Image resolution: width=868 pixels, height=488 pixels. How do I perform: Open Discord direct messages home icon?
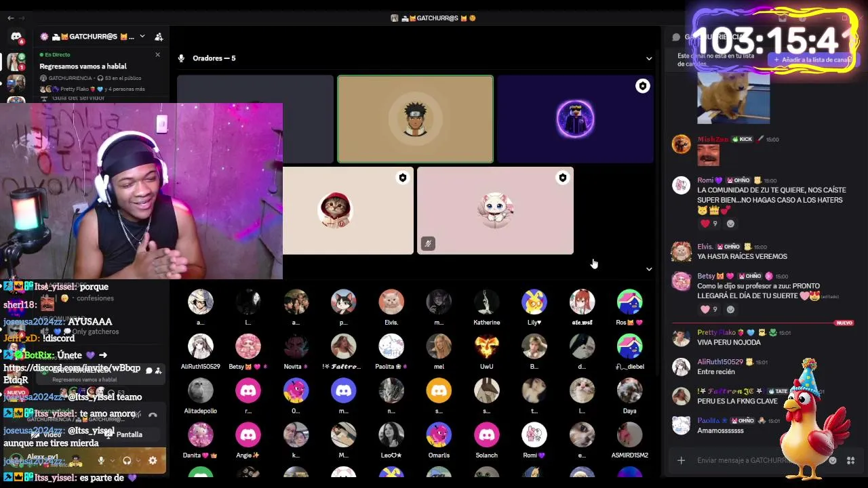[16, 37]
